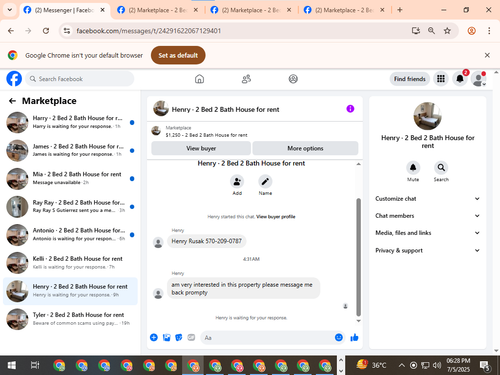Image resolution: width=500 pixels, height=375 pixels.
Task: Open James's conversation in the list
Action: pyautogui.click(x=70, y=150)
